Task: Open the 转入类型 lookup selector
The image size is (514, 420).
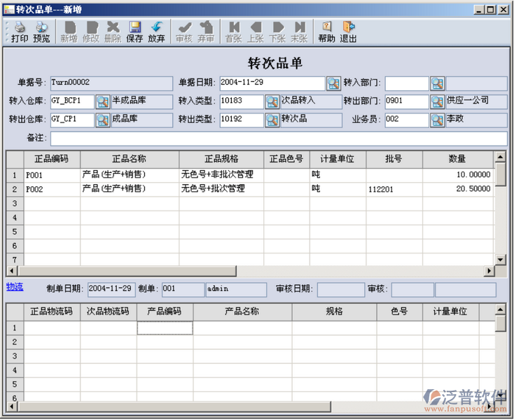Action: (x=272, y=101)
